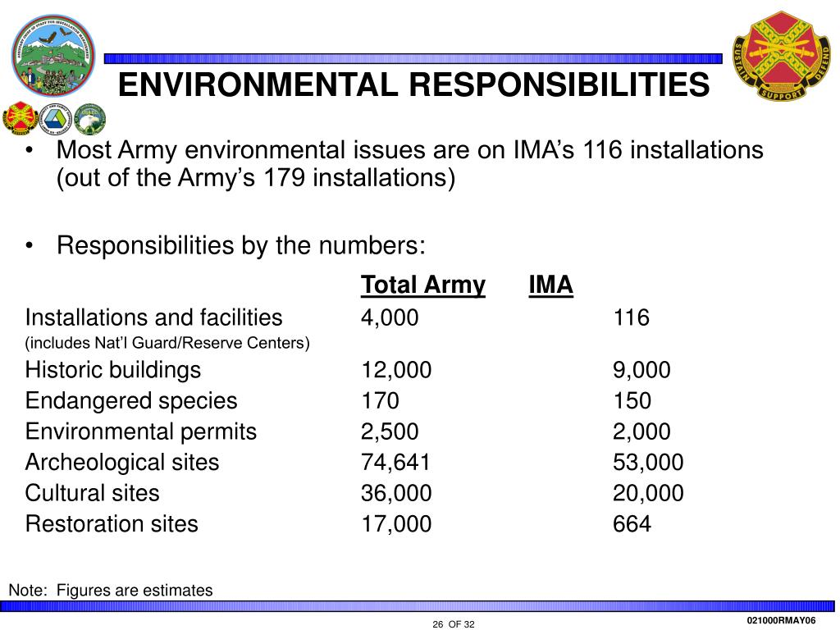Click Total Army value 36,000
840x630 pixels.
pos(396,493)
